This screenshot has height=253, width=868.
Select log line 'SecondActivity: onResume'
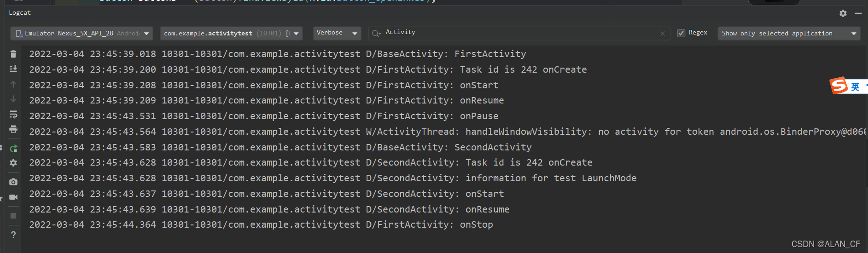tap(269, 209)
